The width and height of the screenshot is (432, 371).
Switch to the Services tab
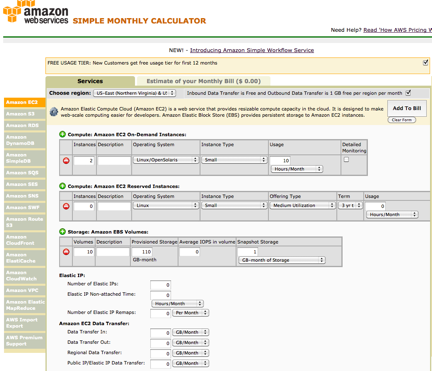point(90,81)
